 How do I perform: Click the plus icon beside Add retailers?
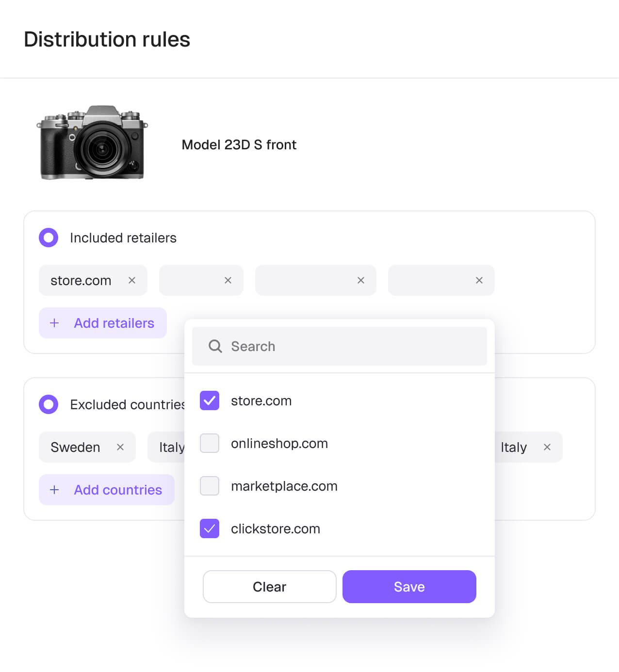54,323
